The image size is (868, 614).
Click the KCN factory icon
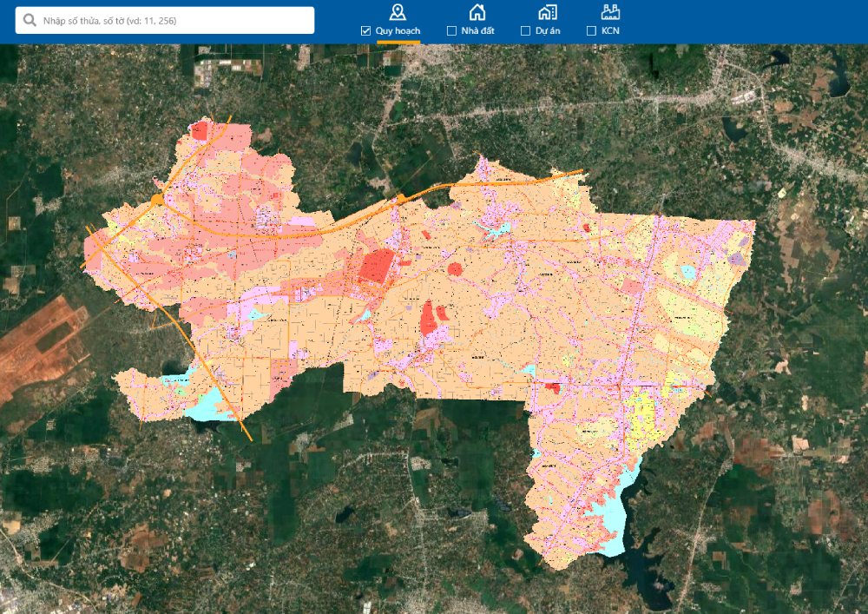click(x=609, y=12)
